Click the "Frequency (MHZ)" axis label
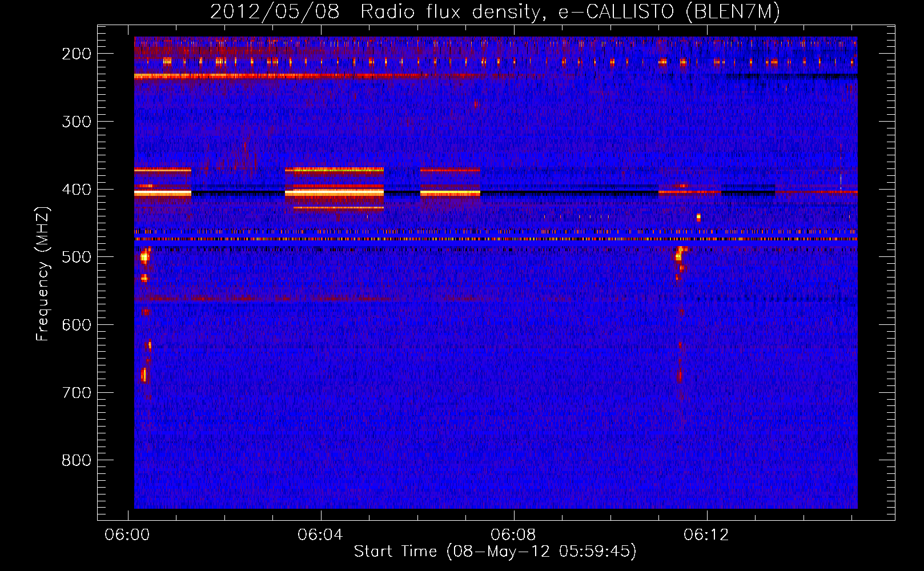The width and height of the screenshot is (924, 571). click(x=43, y=274)
